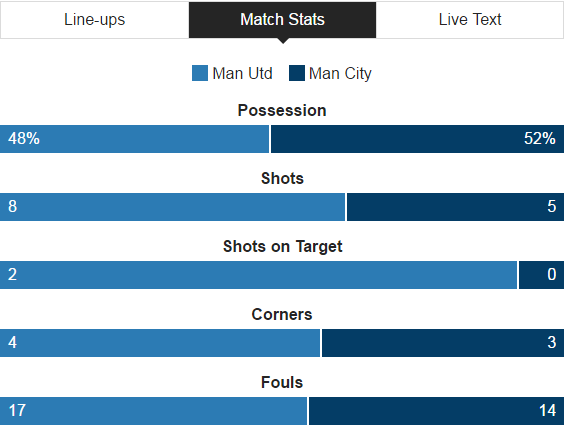Click the Man City legend label
Viewport: 564px width, 429px height.
pyautogui.click(x=340, y=74)
